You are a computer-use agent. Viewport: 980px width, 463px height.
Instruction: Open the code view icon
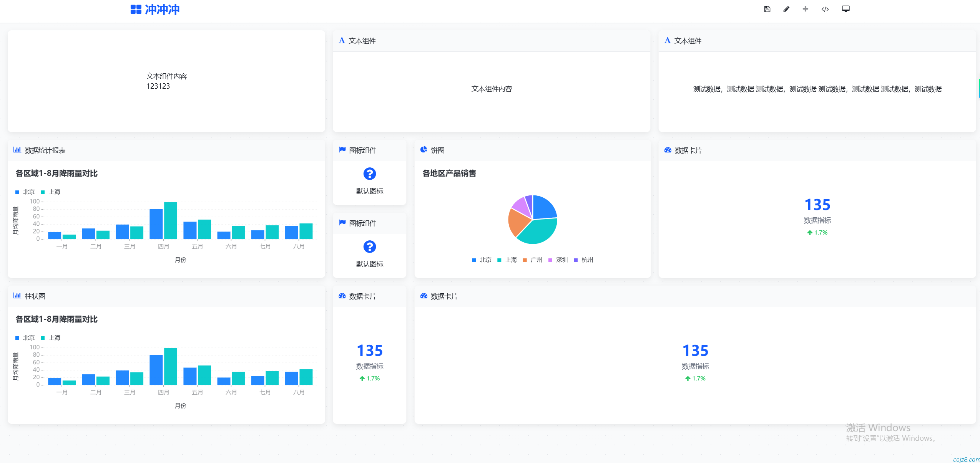[x=825, y=9]
